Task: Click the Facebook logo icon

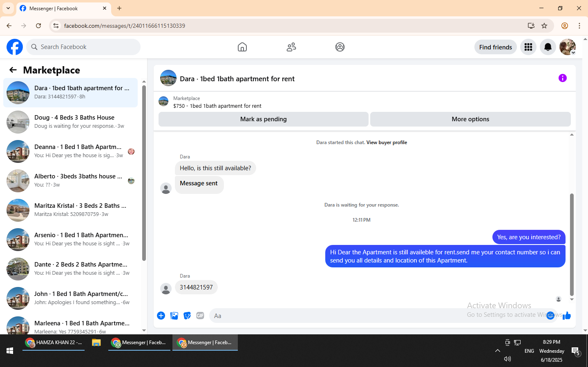Action: 15,47
